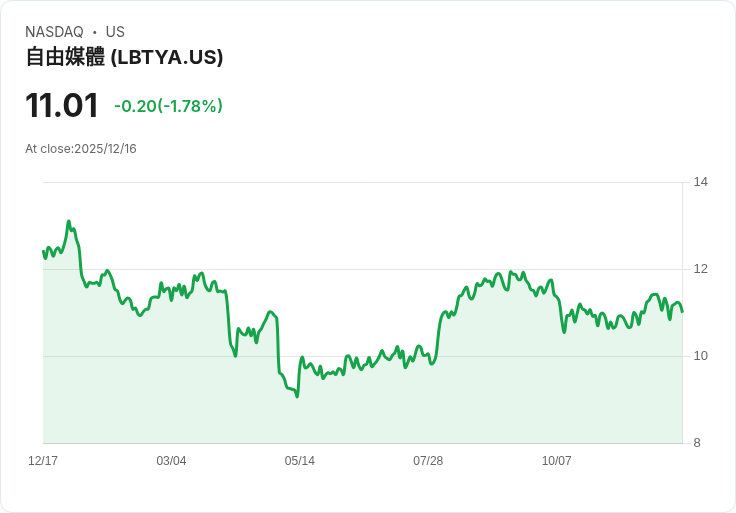The width and height of the screenshot is (736, 513).
Task: Click the 05/14 date on x-axis
Action: coord(300,461)
